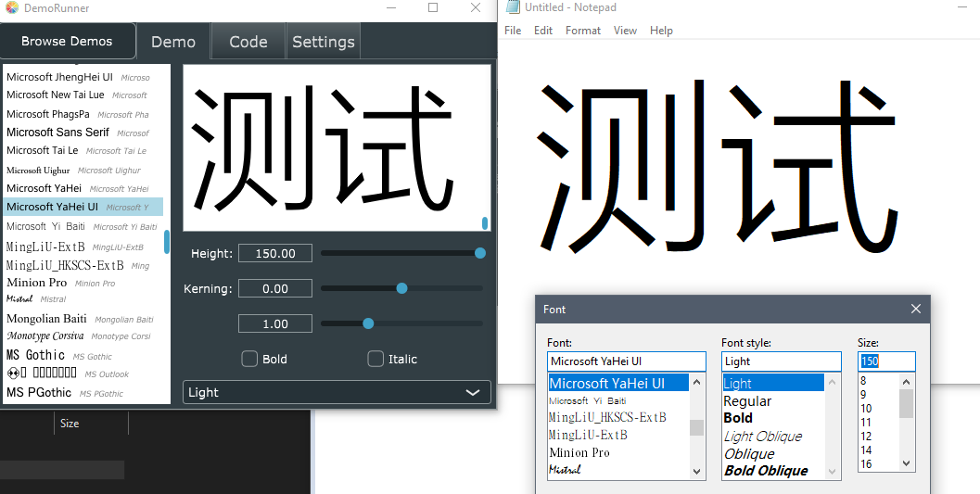Click DemoRunner font list scrollbar thumb

[167, 242]
